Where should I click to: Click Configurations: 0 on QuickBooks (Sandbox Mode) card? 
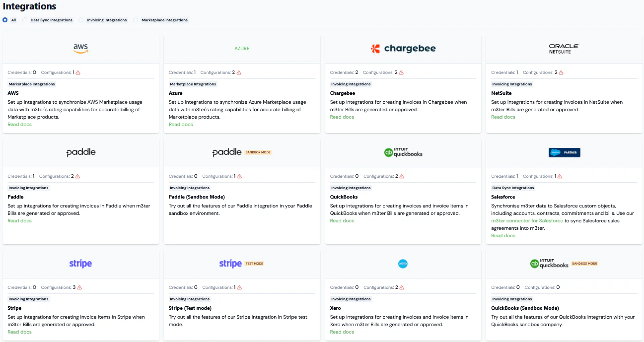(x=542, y=287)
